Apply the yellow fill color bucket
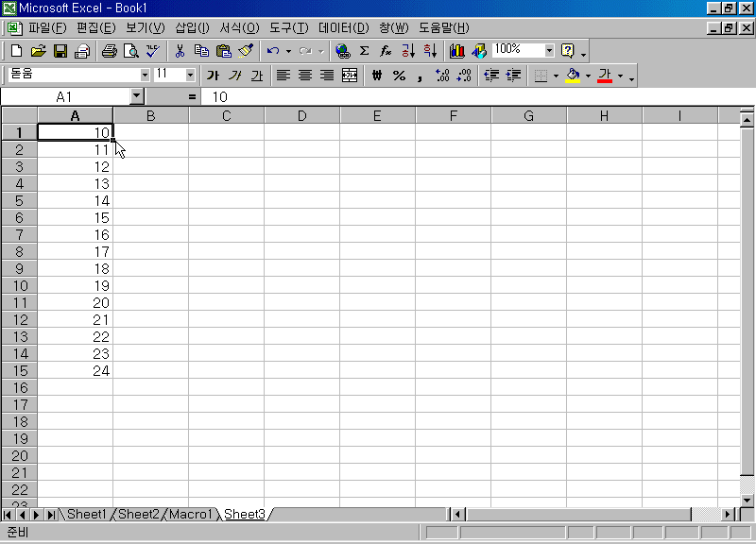The width and height of the screenshot is (756, 544). point(573,76)
